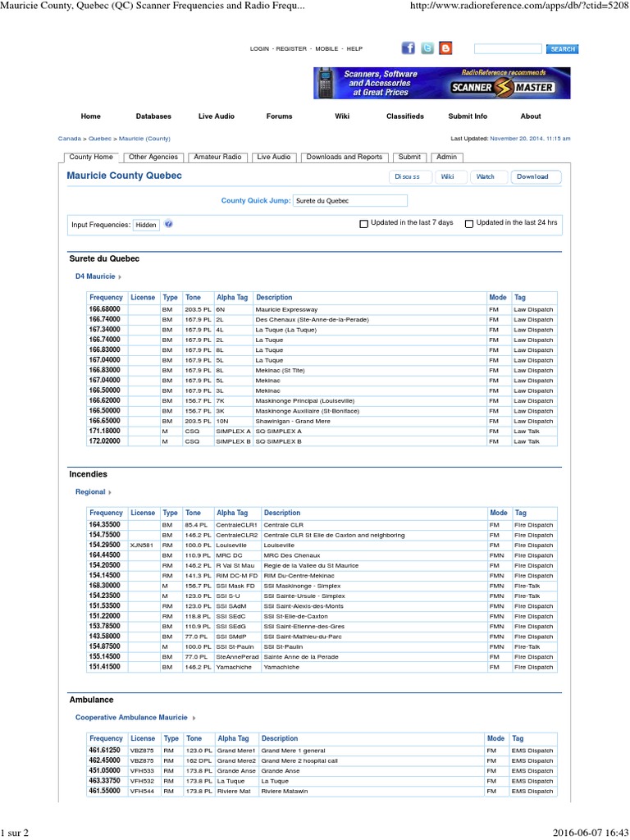Open the County Quick Jump dropdown
Image resolution: width=630 pixels, height=840 pixels.
(x=349, y=201)
